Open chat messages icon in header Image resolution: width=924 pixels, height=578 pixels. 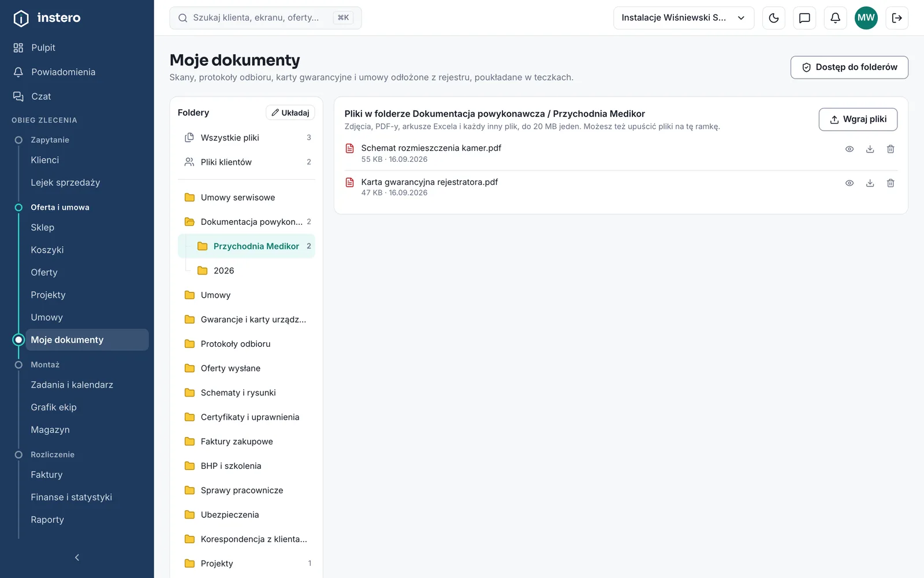(x=804, y=18)
